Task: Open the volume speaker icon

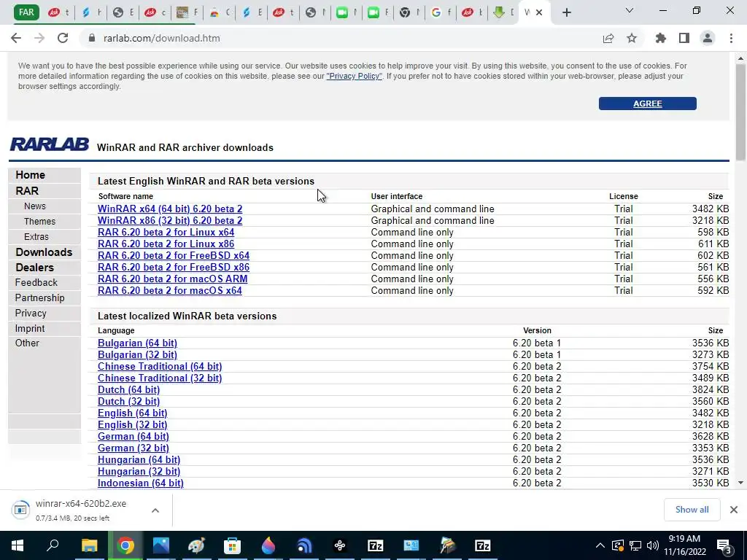Action: pyautogui.click(x=653, y=545)
